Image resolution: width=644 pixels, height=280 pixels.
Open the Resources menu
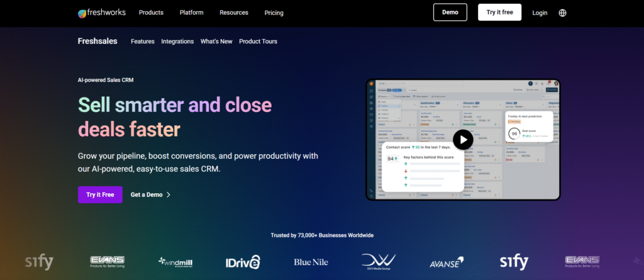coord(234,13)
